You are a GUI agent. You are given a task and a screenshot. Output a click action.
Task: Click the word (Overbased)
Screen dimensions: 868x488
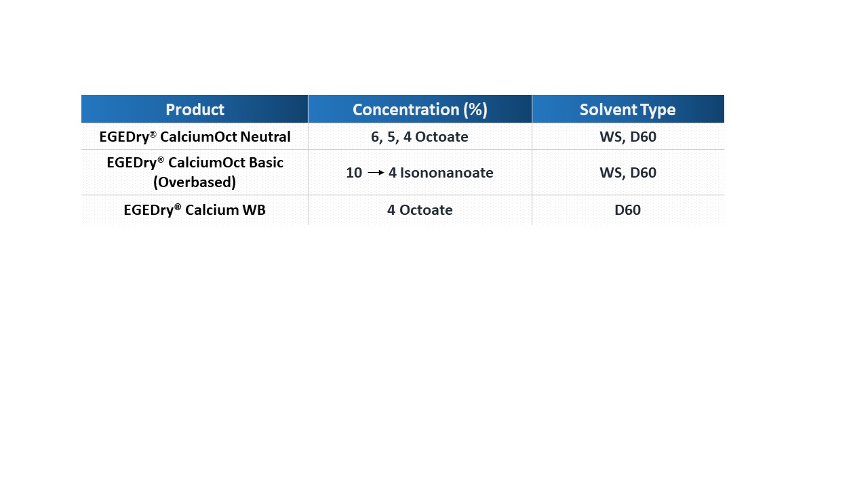(195, 182)
